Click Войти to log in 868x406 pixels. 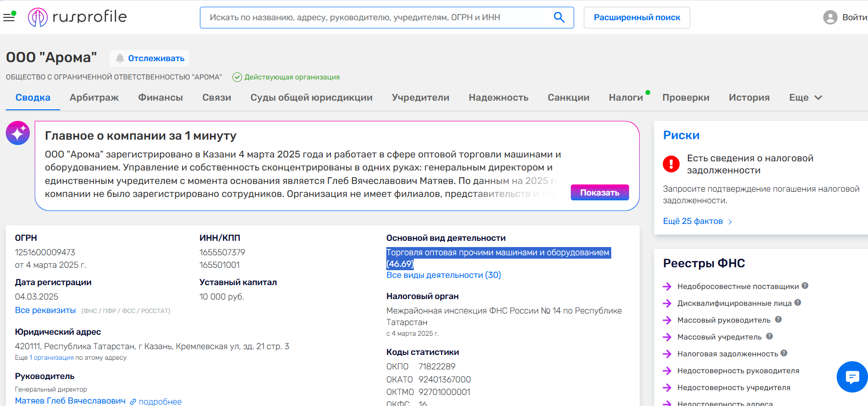pos(845,17)
